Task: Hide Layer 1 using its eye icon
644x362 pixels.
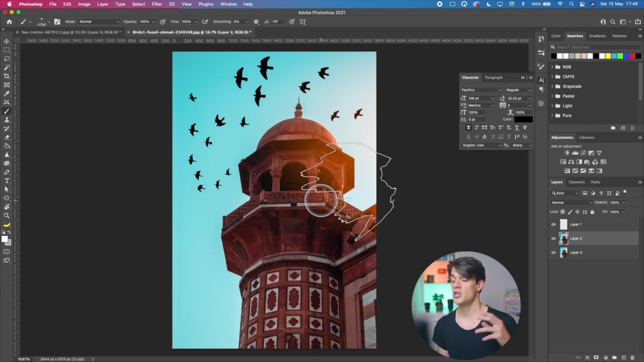Action: tap(553, 225)
